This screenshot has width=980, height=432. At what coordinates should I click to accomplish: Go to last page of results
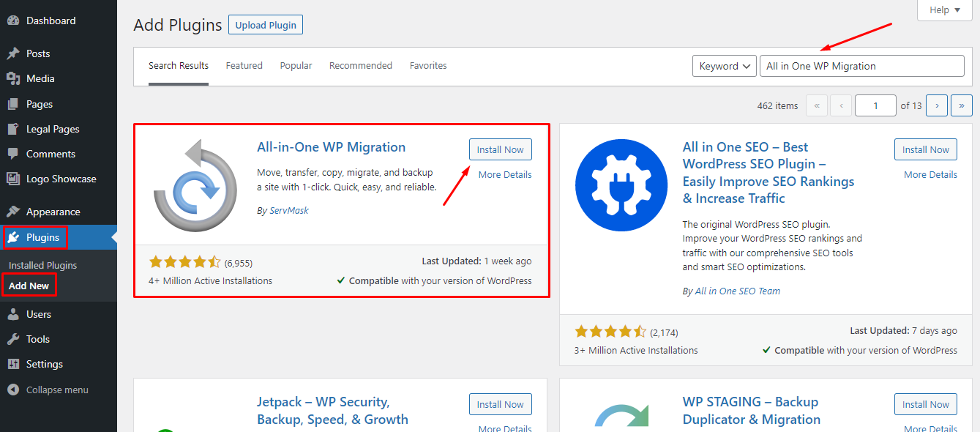[962, 105]
